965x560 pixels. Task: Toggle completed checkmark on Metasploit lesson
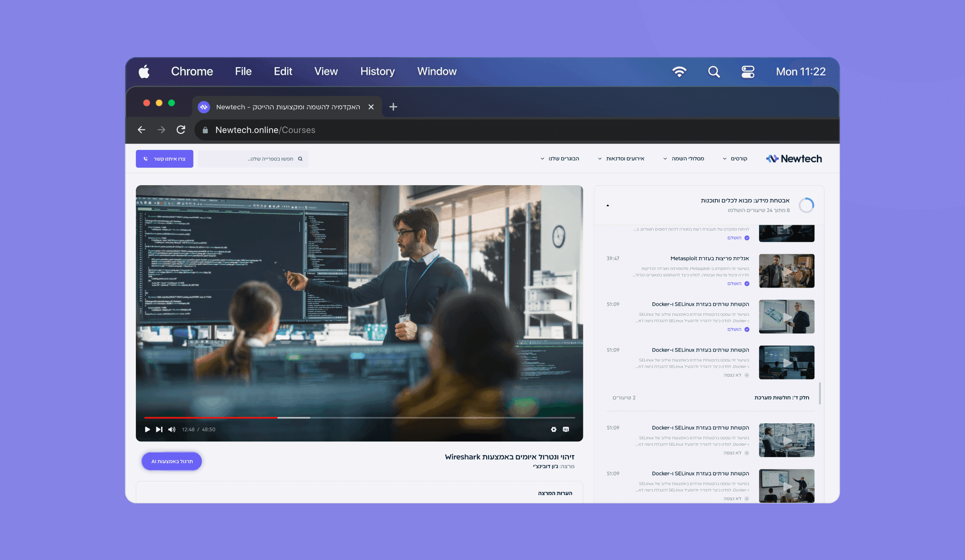coord(747,284)
